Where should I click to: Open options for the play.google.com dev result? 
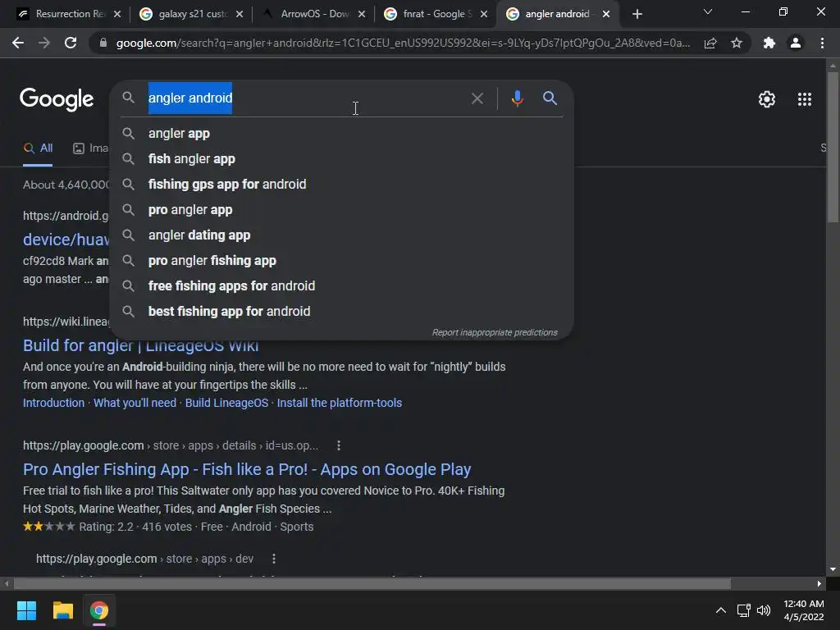pyautogui.click(x=274, y=559)
